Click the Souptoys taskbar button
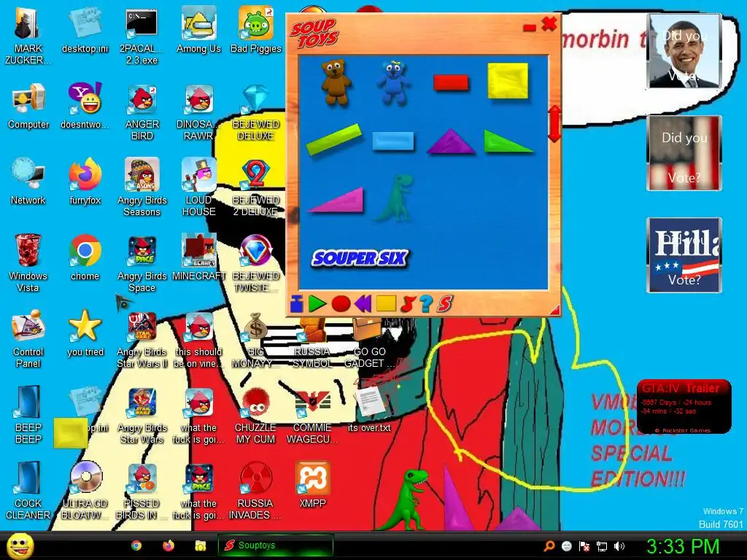The image size is (747, 560). [275, 545]
